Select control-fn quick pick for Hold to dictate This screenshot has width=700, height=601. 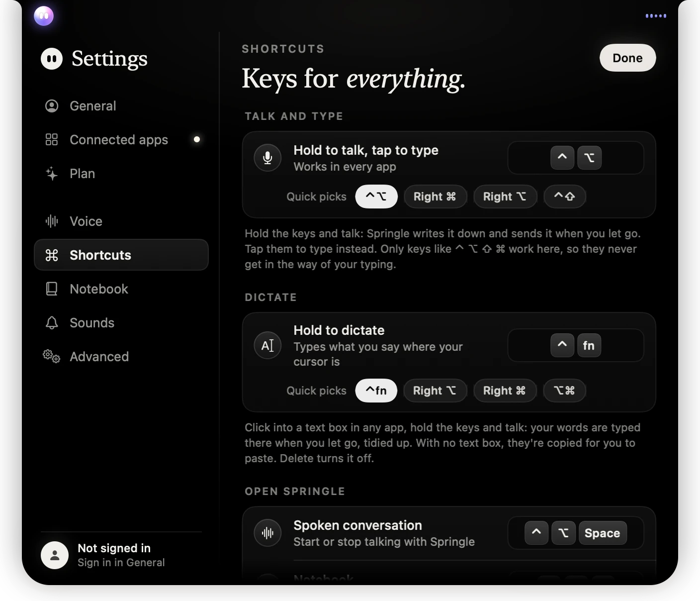click(376, 391)
